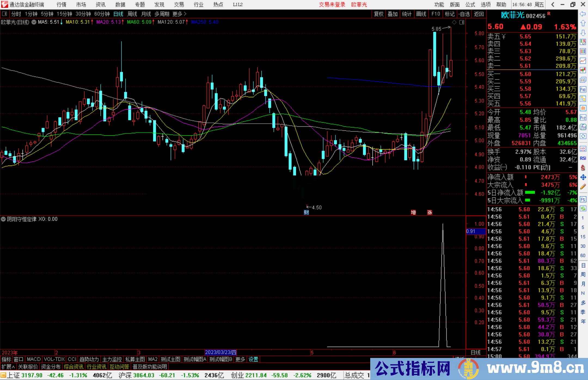Expand the 更多 period dropdown
This screenshot has height=380, width=588.
(177, 14)
